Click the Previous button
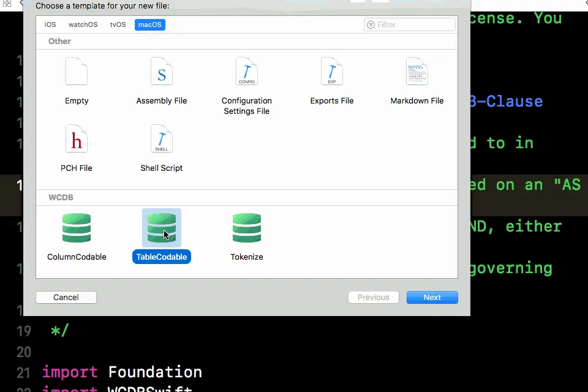 [x=374, y=298]
